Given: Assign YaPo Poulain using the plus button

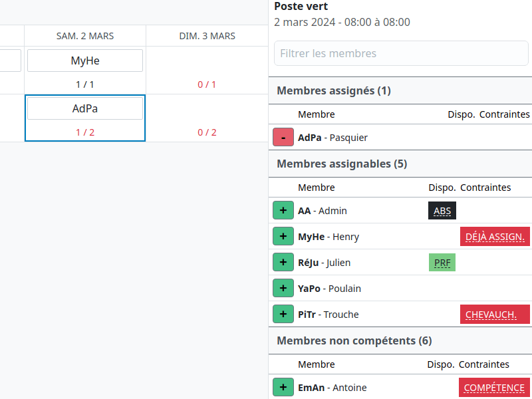Looking at the screenshot, I should (x=283, y=289).
